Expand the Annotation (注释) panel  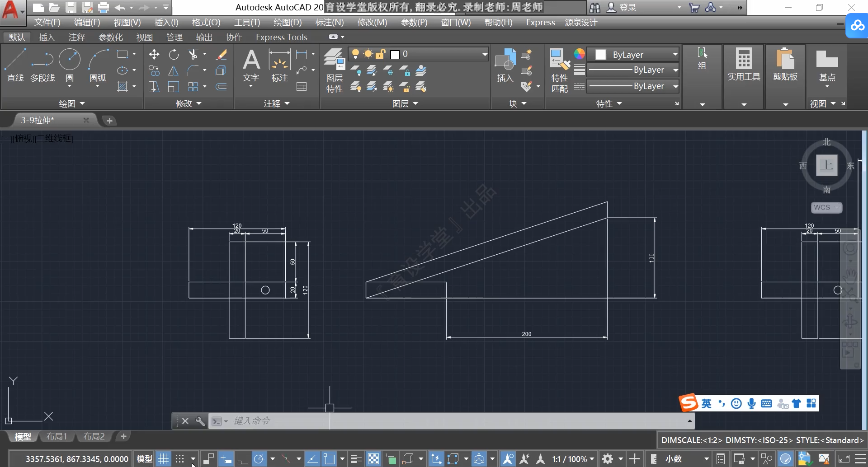pyautogui.click(x=277, y=103)
